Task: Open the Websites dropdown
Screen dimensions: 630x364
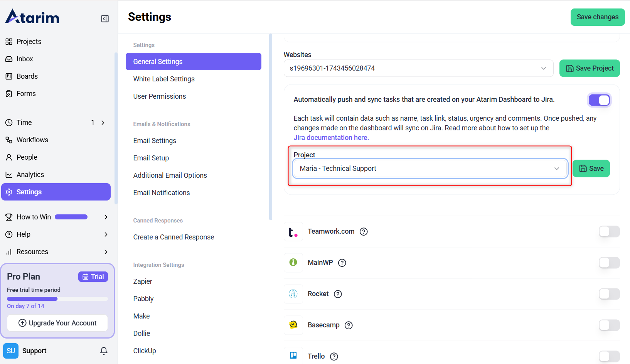Action: coord(418,68)
